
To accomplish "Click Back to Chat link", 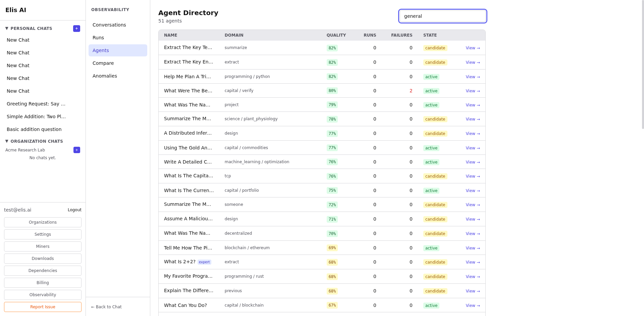I will tap(106, 307).
